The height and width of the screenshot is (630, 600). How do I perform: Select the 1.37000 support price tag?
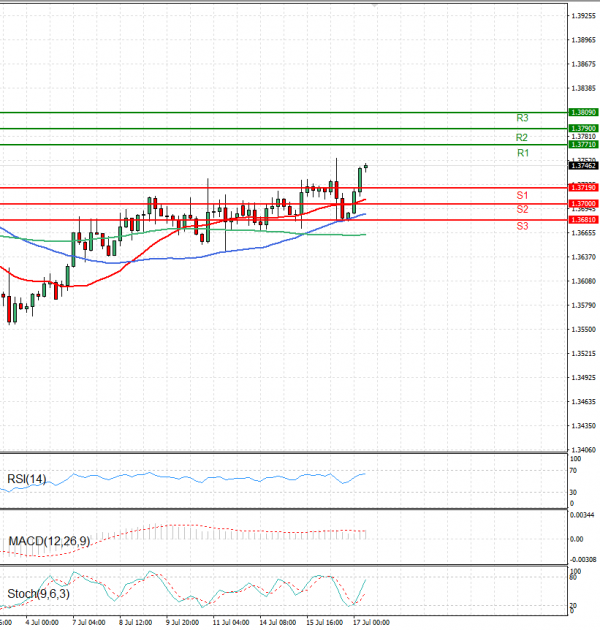coord(584,204)
